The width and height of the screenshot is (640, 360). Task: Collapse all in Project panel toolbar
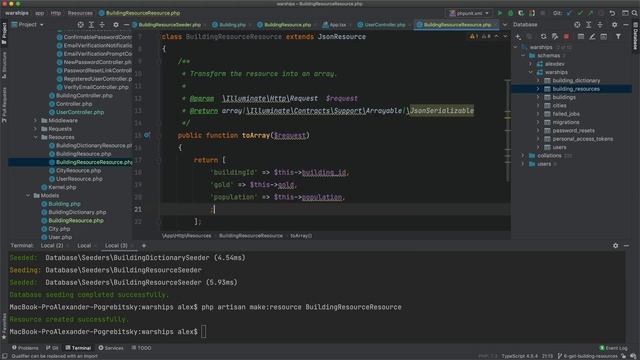click(x=102, y=25)
